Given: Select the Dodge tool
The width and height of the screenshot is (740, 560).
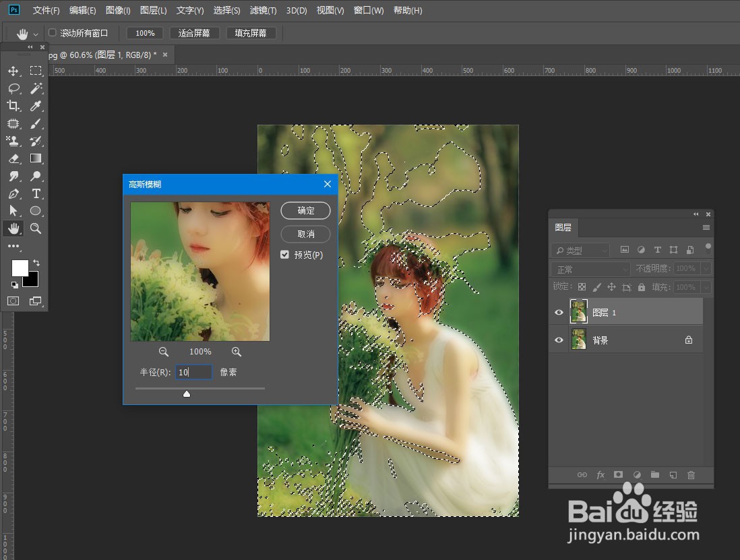Looking at the screenshot, I should 36,176.
